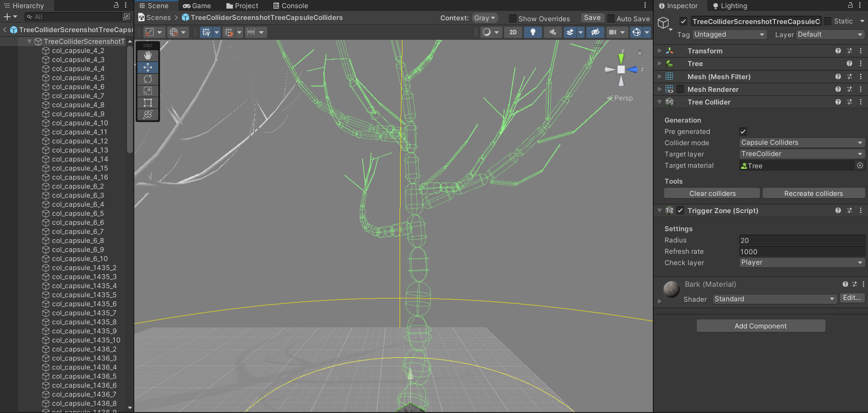Open the Check layer dropdown
The height and width of the screenshot is (413, 868).
coord(802,262)
